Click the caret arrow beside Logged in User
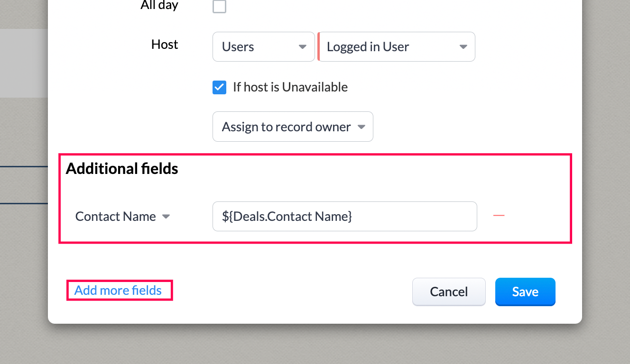 coord(463,47)
